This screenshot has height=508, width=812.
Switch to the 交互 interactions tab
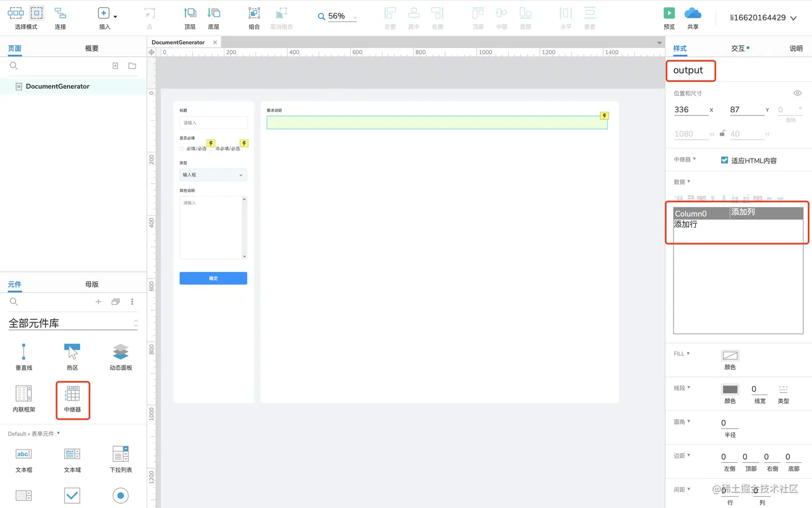(x=738, y=48)
